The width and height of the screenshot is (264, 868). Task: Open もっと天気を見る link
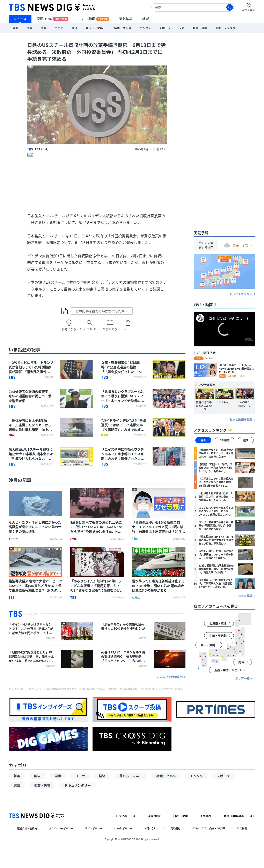pyautogui.click(x=242, y=294)
